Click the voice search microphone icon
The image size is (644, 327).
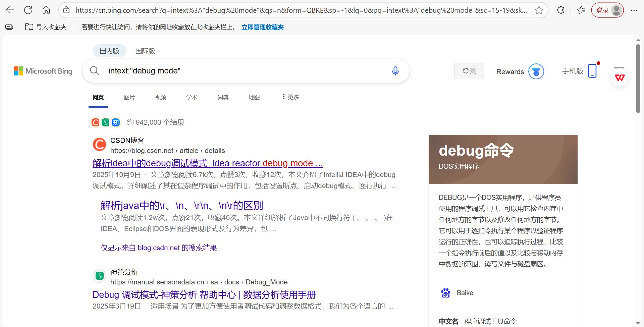point(395,71)
